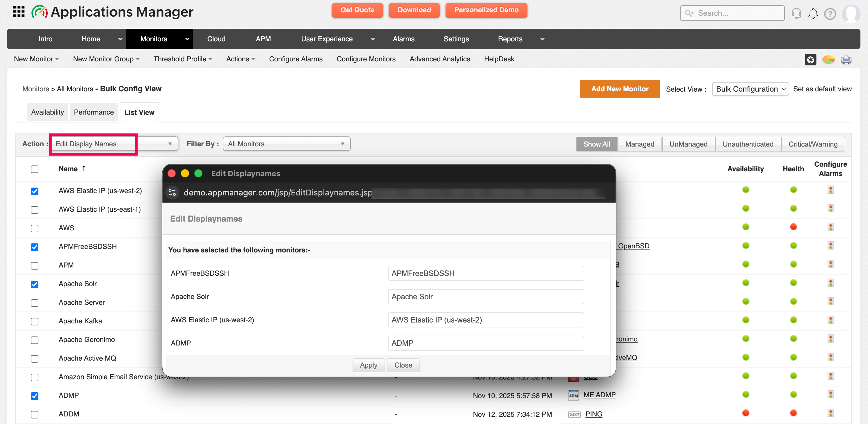Viewport: 868px width, 424px height.
Task: Open the Alarms main tab
Action: 403,39
